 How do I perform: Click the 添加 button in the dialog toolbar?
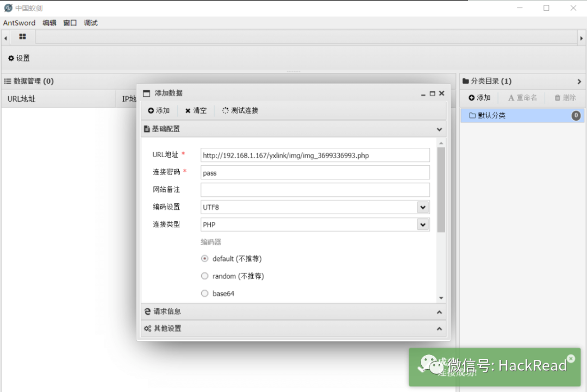coord(159,110)
